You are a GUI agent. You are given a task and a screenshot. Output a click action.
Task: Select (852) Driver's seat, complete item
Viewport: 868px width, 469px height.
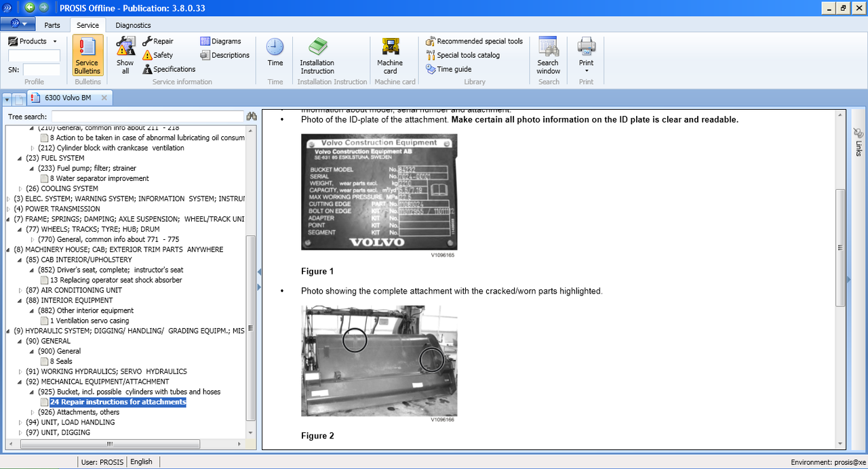111,270
